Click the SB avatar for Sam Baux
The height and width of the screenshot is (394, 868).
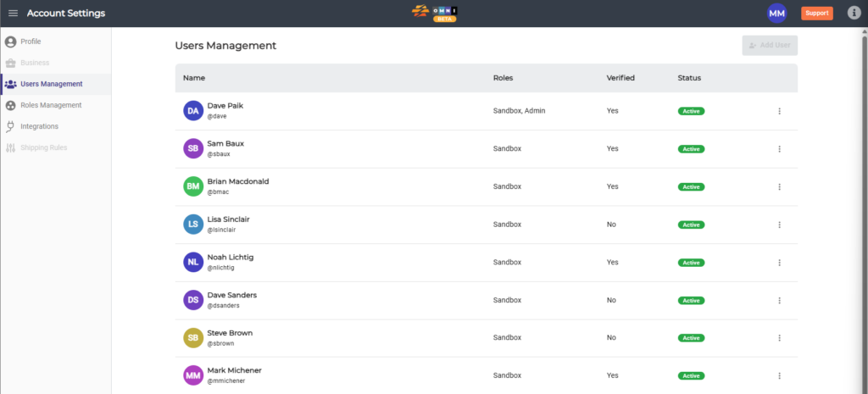[x=193, y=149]
